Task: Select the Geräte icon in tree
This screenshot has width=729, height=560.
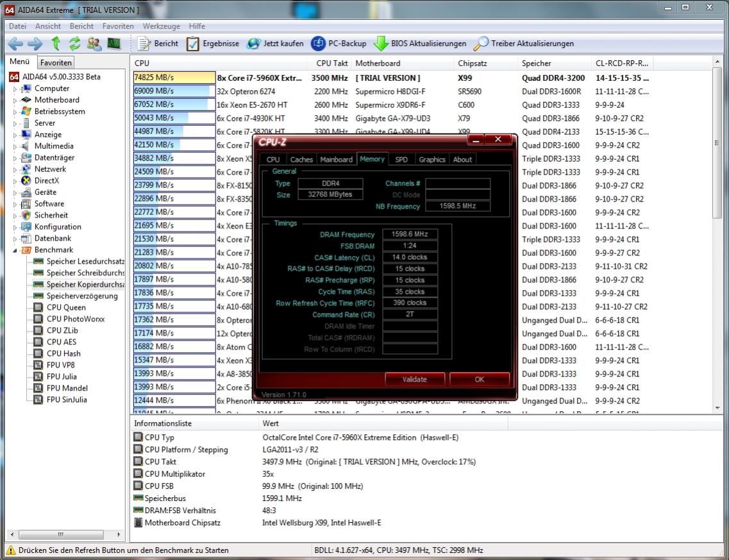Action: 26,192
